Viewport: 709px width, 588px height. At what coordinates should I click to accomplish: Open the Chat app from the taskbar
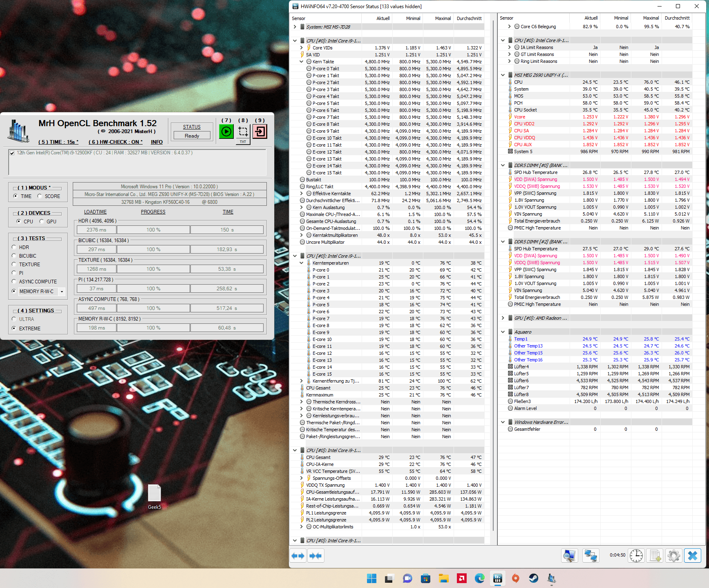[407, 578]
